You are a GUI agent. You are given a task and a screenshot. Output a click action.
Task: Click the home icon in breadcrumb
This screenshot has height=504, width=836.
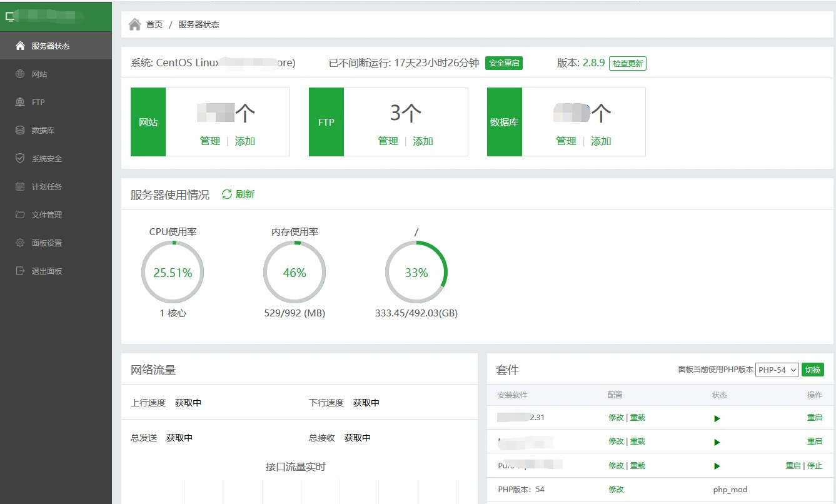pos(134,24)
